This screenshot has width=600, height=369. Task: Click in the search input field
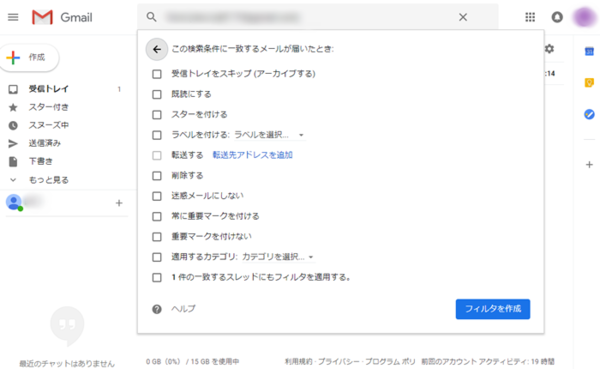(x=306, y=17)
